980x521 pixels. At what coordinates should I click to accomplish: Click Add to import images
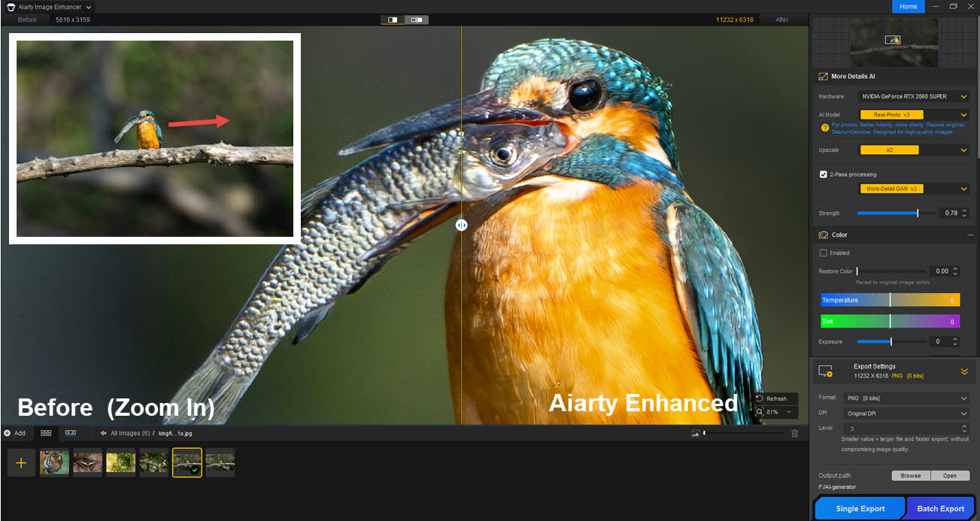(x=14, y=433)
